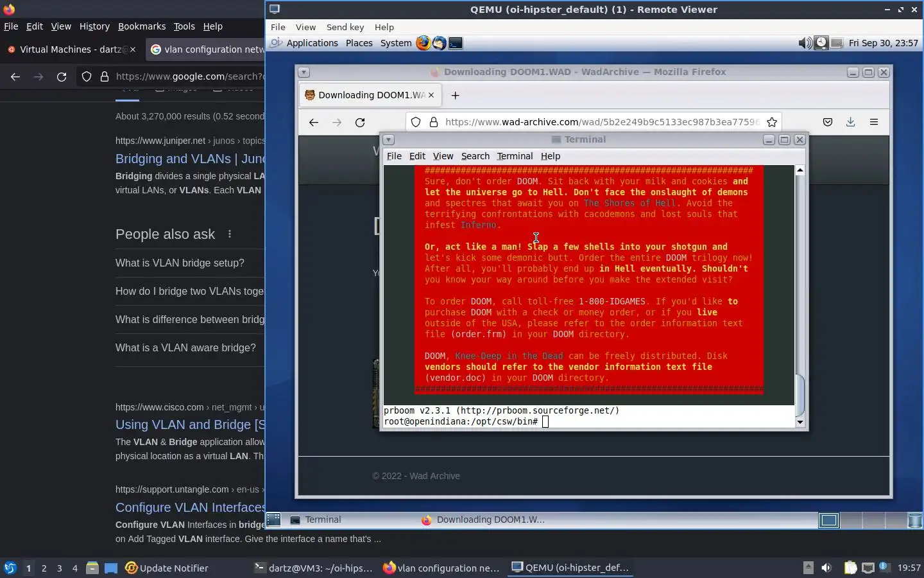The height and width of the screenshot is (578, 924).
Task: Open Remote Viewer's View menu
Action: (x=305, y=27)
